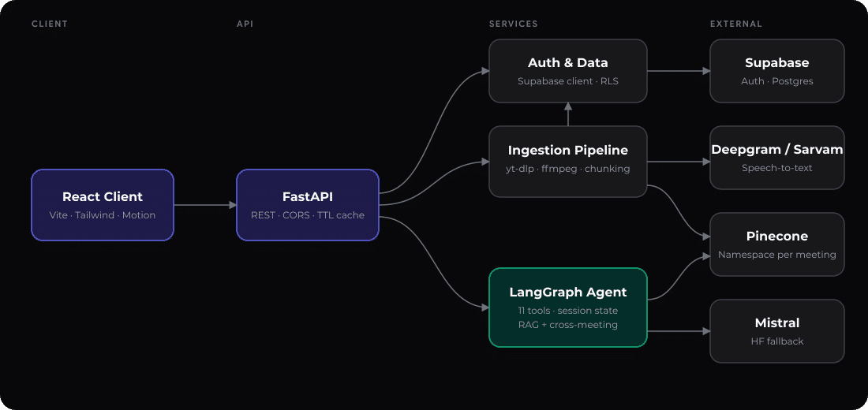This screenshot has width=868, height=410.
Task: Click the LangGraph Agent green box
Action: click(x=568, y=307)
